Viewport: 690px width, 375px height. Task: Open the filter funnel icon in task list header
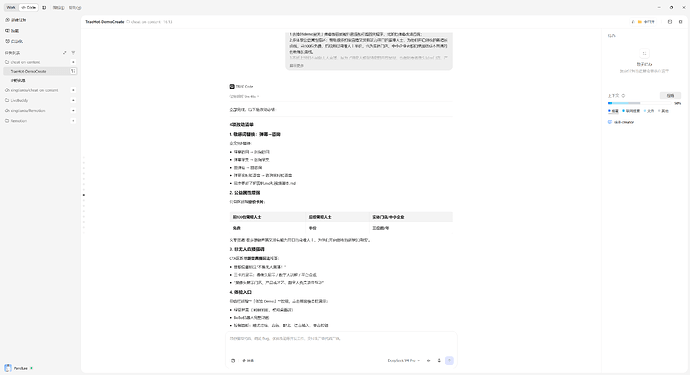coord(73,52)
